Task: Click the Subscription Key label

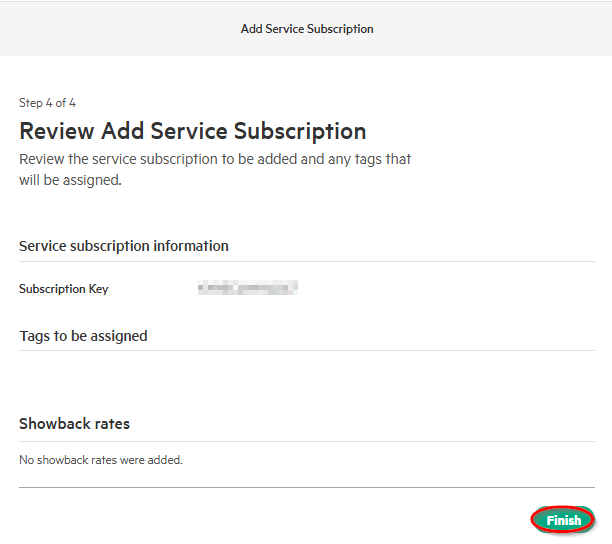Action: (x=63, y=289)
